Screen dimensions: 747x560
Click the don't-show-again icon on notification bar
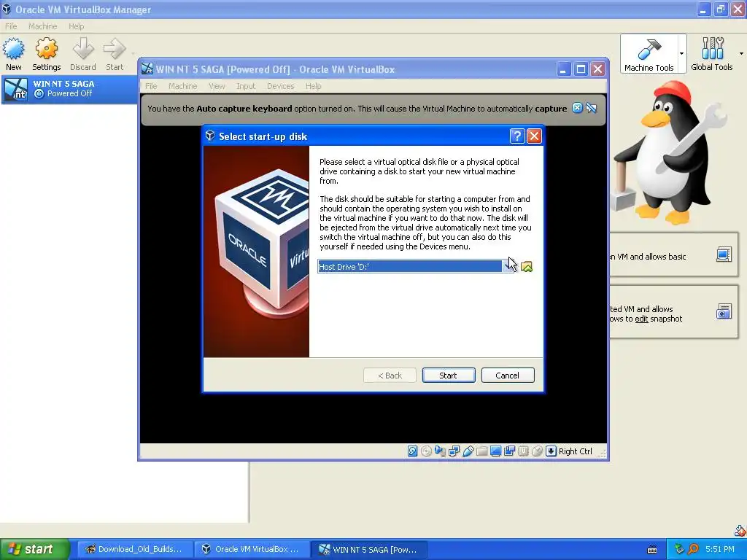pos(591,108)
